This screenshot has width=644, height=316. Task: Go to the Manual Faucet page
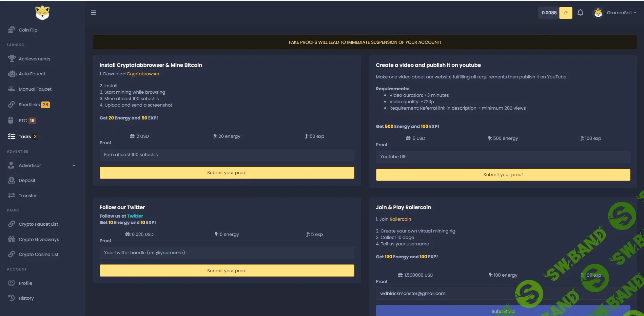[x=35, y=89]
